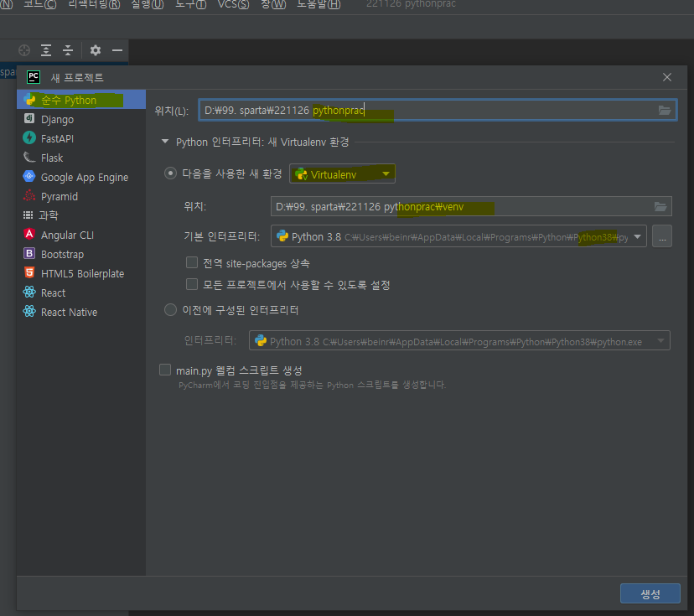Screen dimensions: 694x616
Task: Click Collapse All icon in project toolbar
Action: coord(68,50)
